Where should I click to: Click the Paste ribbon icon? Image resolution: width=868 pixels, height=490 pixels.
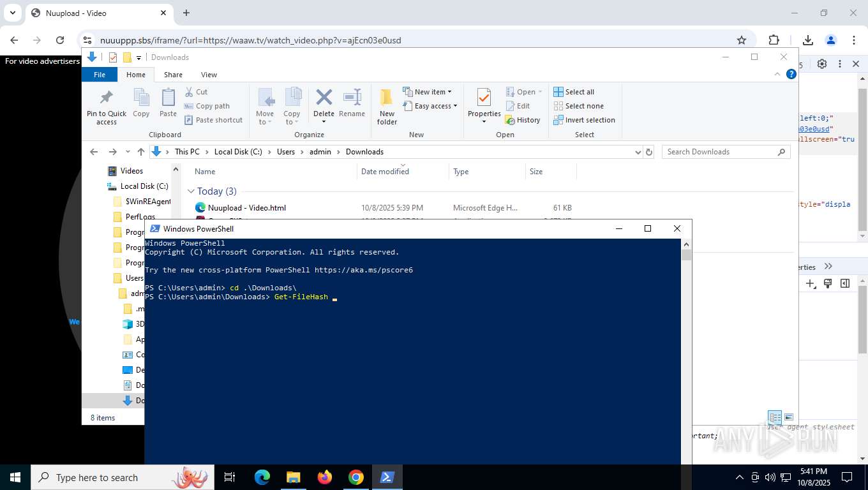pos(168,98)
